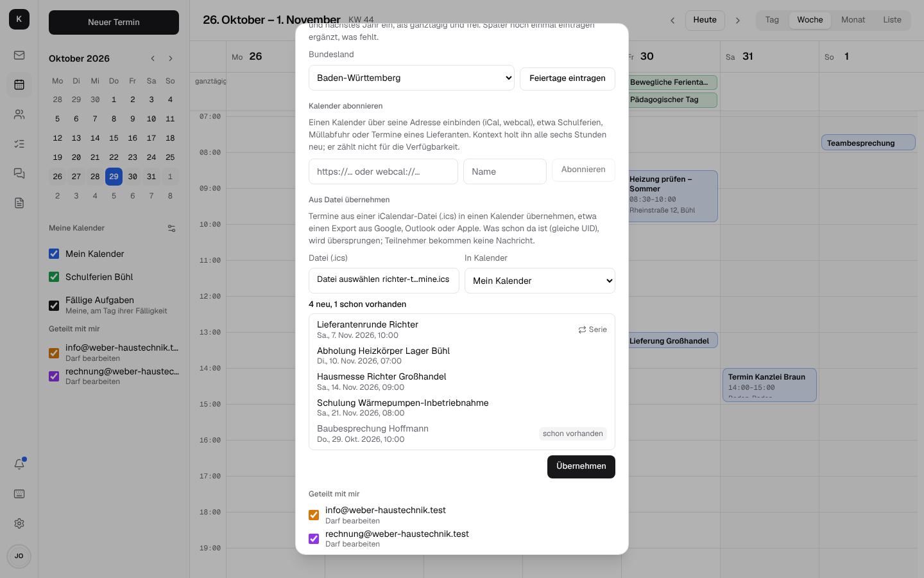The image size is (924, 578).
Task: Switch to the Liste view
Action: (x=892, y=20)
